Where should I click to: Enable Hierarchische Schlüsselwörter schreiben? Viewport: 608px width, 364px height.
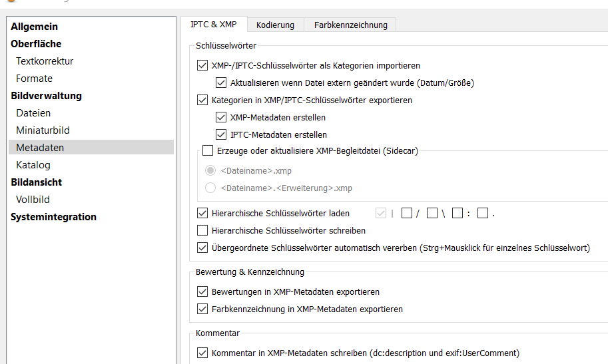click(203, 231)
